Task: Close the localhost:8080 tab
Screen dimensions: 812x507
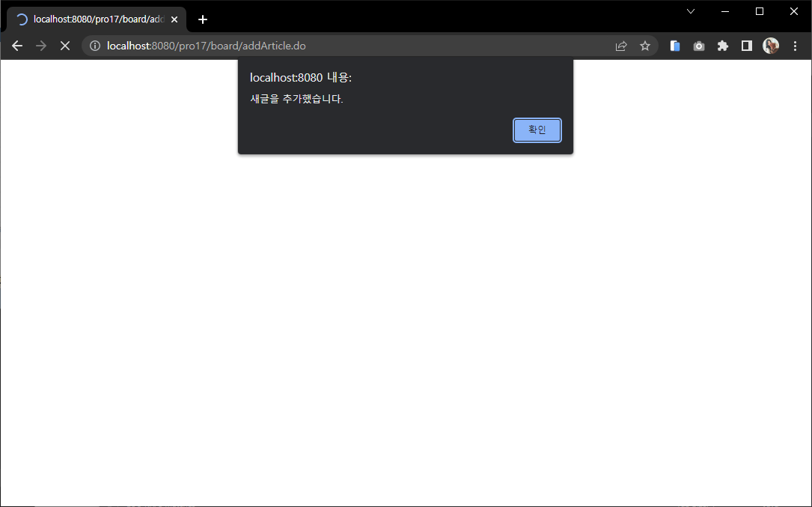Action: 174,19
